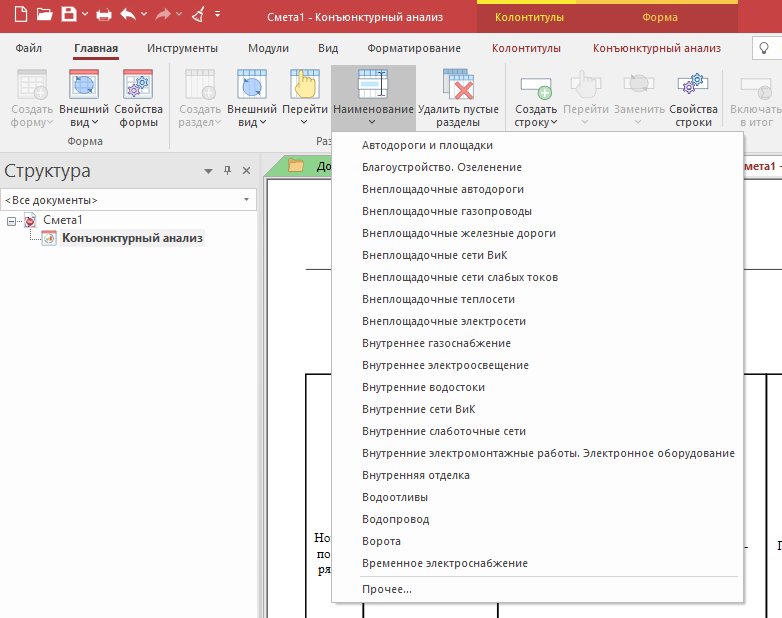Select Внутренняя отделка from the list
This screenshot has height=618, width=782.
pyautogui.click(x=416, y=475)
